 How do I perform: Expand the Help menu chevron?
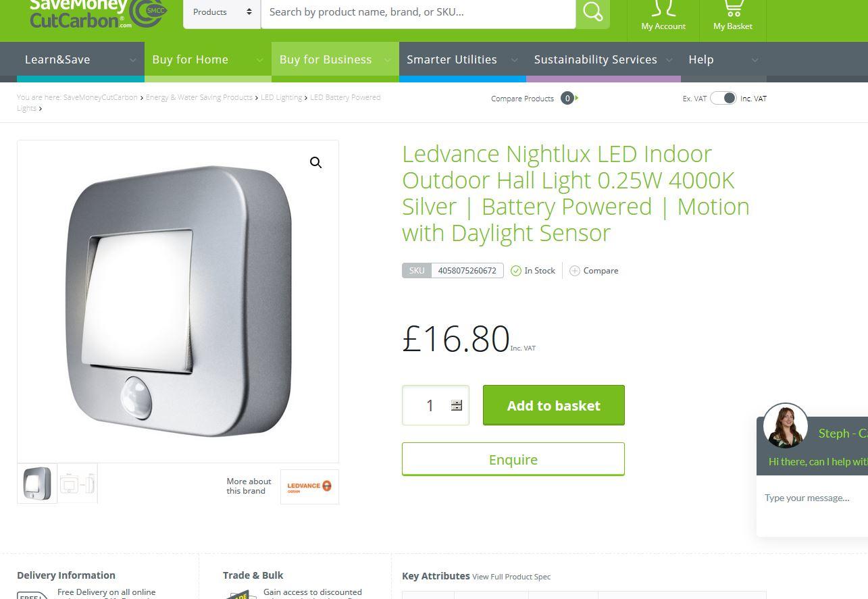(x=755, y=60)
